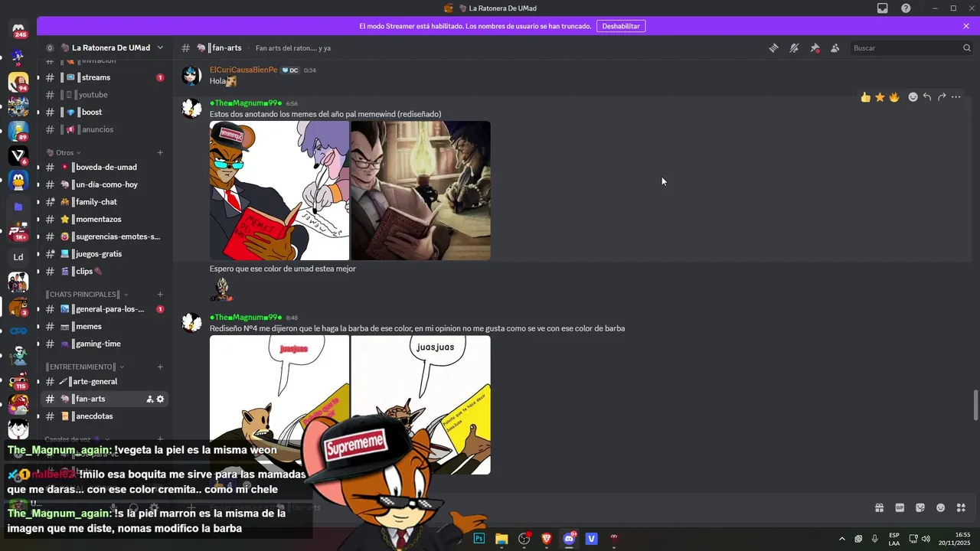Open juegos-gratis channel

[x=103, y=254]
